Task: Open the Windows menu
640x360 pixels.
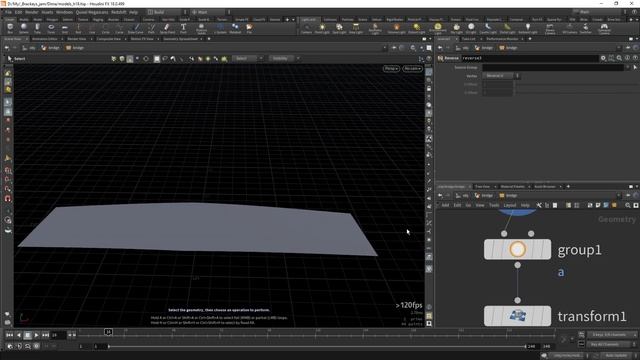Action: click(64, 12)
